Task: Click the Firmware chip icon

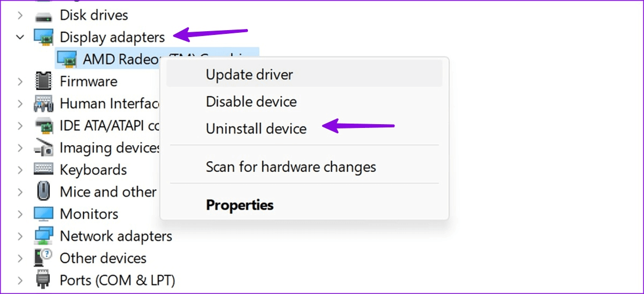Action: tap(43, 81)
